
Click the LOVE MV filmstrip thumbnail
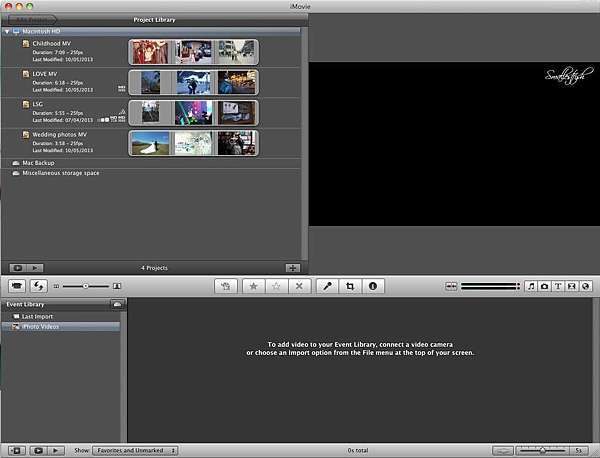tap(194, 82)
